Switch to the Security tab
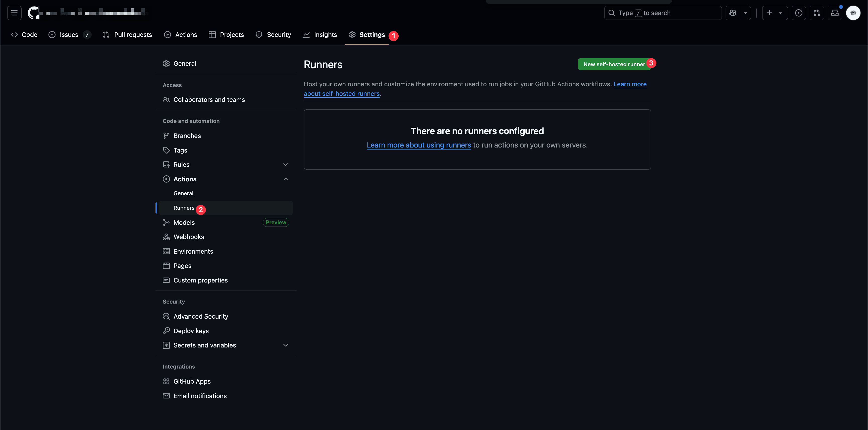Viewport: 868px width, 430px height. pyautogui.click(x=273, y=35)
